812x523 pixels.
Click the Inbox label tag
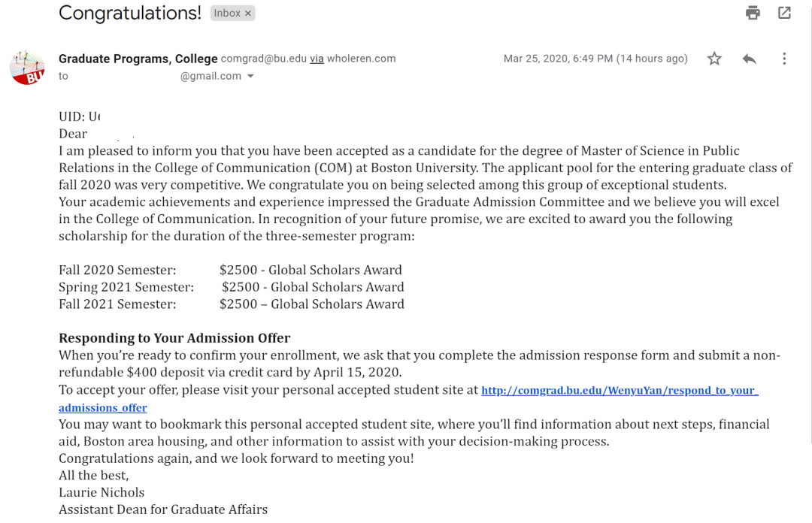pyautogui.click(x=227, y=13)
